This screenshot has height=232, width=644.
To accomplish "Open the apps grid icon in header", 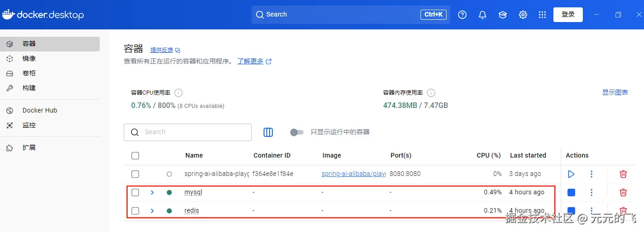I will [x=542, y=15].
